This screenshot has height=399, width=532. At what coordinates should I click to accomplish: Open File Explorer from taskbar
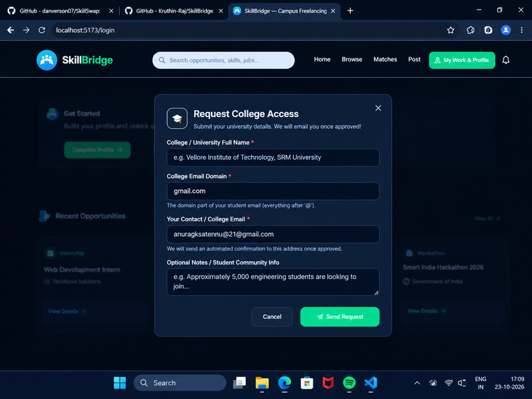click(262, 383)
